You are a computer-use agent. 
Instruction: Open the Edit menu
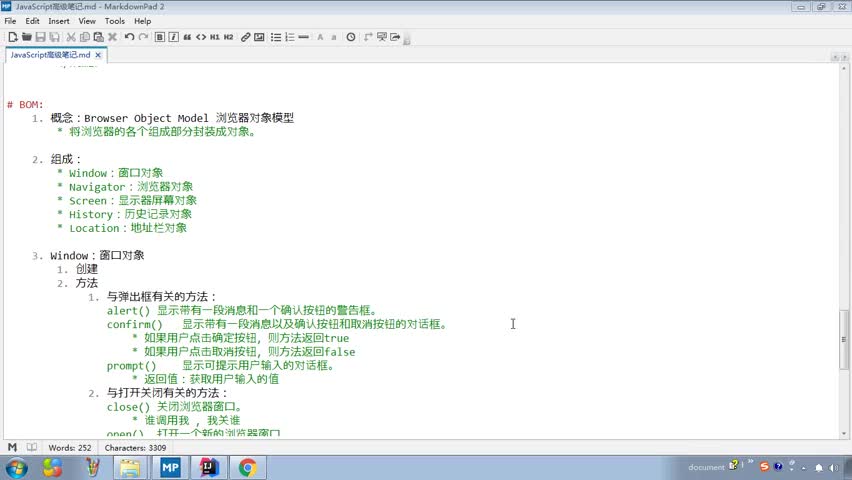coord(32,21)
